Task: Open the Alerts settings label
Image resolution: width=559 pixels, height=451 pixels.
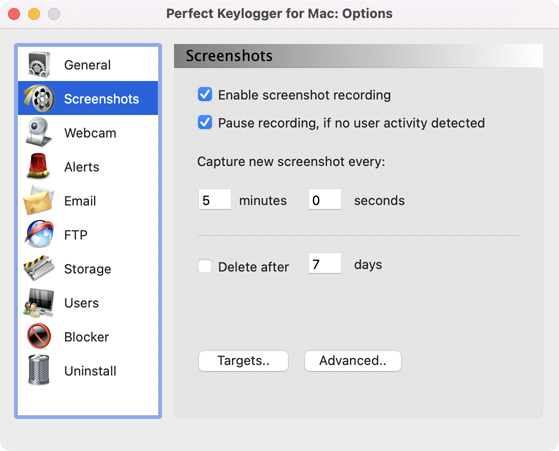Action: click(x=82, y=167)
